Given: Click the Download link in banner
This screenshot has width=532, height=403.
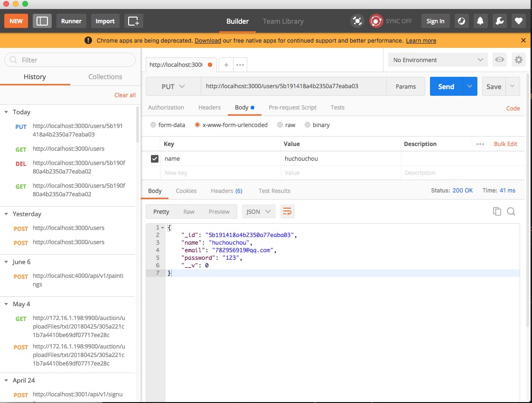Looking at the screenshot, I should (208, 41).
